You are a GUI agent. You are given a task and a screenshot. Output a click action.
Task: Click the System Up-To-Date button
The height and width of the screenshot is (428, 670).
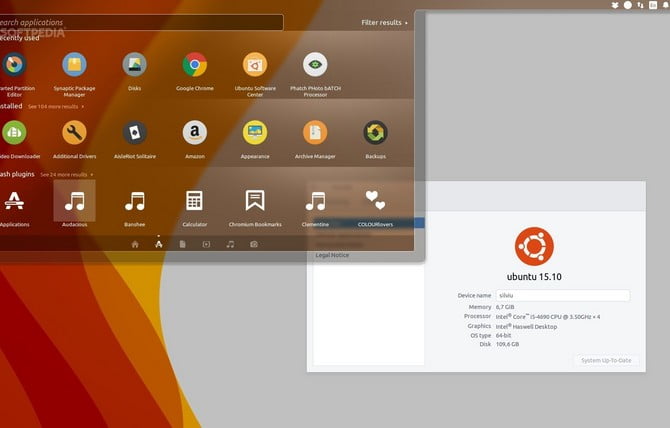[x=606, y=361]
